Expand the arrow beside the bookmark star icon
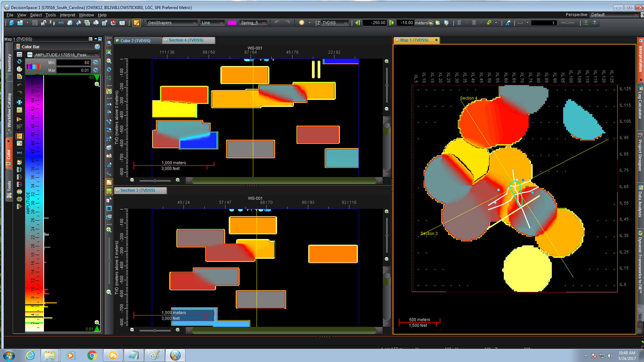The image size is (644, 362). point(496,23)
